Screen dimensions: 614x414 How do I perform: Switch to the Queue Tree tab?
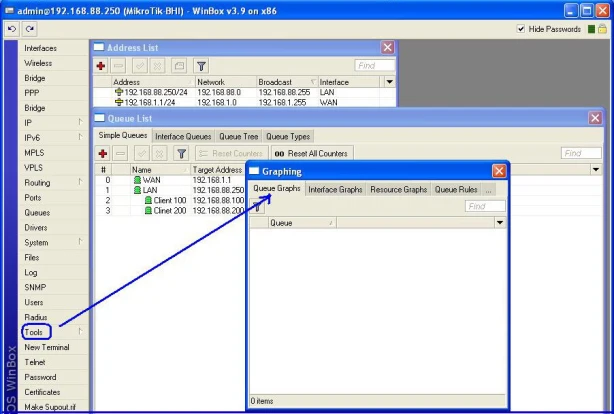point(238,136)
